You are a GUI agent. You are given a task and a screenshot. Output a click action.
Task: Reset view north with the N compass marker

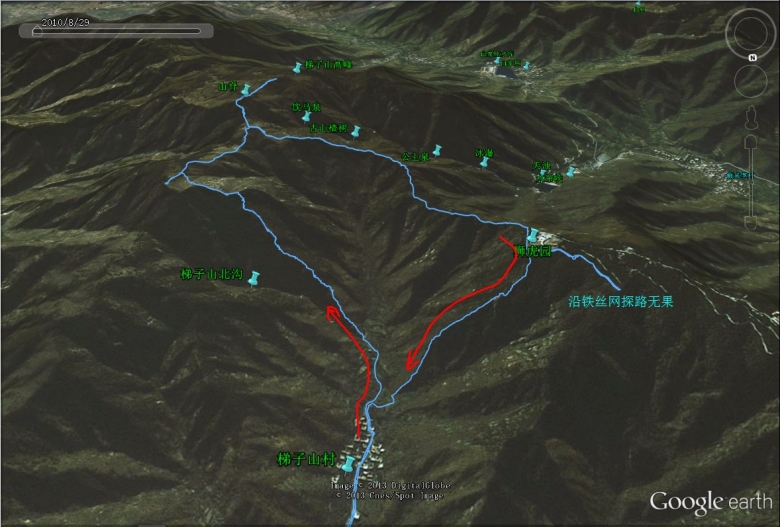(753, 58)
